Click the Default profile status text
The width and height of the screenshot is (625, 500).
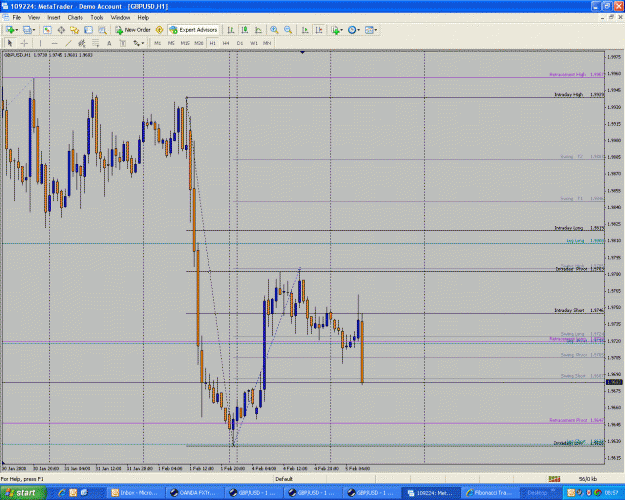coord(284,479)
